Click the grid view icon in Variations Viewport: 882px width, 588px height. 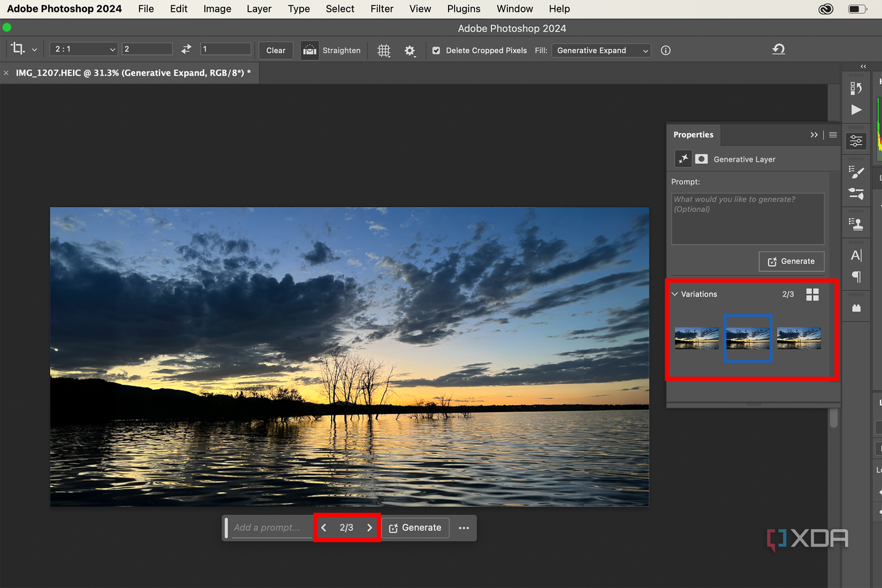(813, 294)
